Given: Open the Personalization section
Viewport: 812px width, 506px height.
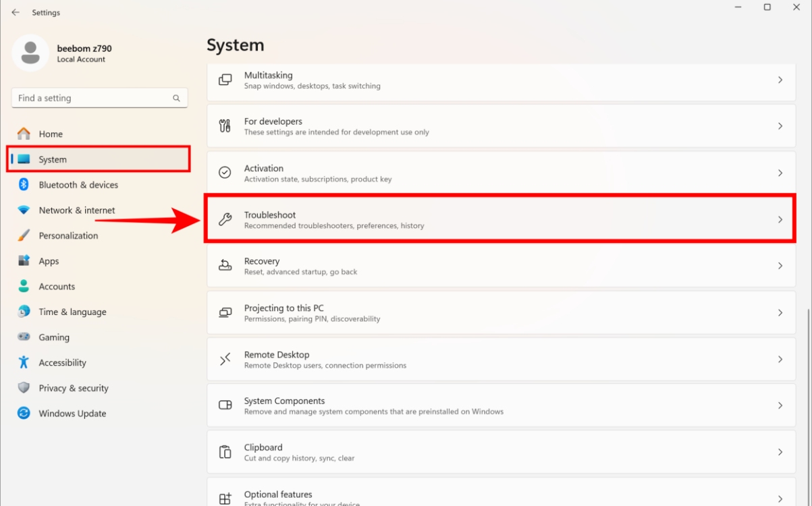Looking at the screenshot, I should (67, 235).
